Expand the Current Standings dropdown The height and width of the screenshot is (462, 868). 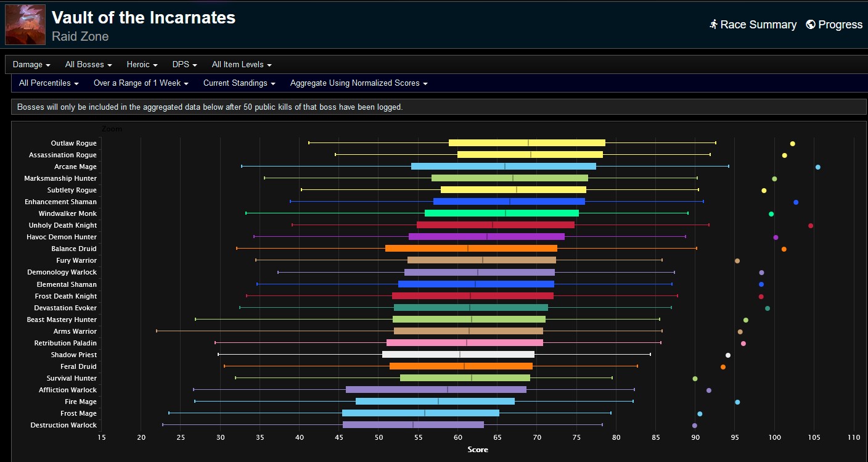239,83
